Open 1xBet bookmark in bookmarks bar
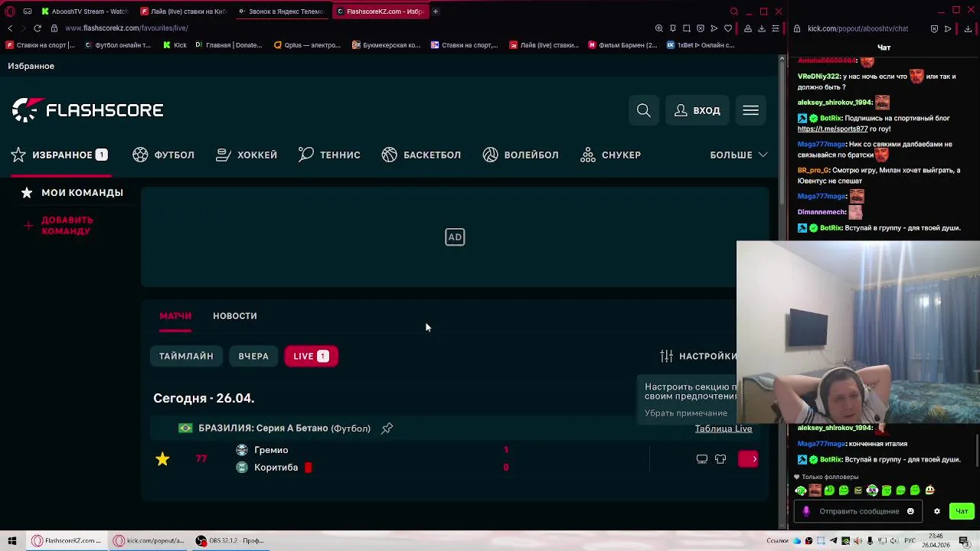Image resolution: width=980 pixels, height=551 pixels. point(701,45)
